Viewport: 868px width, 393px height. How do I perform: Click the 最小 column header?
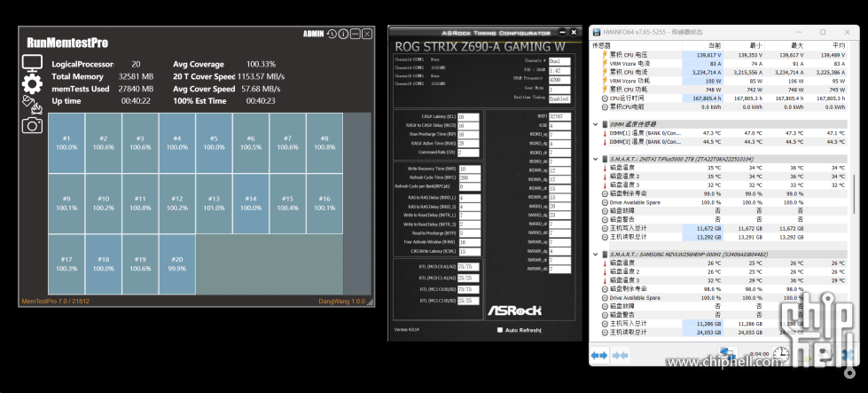point(744,45)
